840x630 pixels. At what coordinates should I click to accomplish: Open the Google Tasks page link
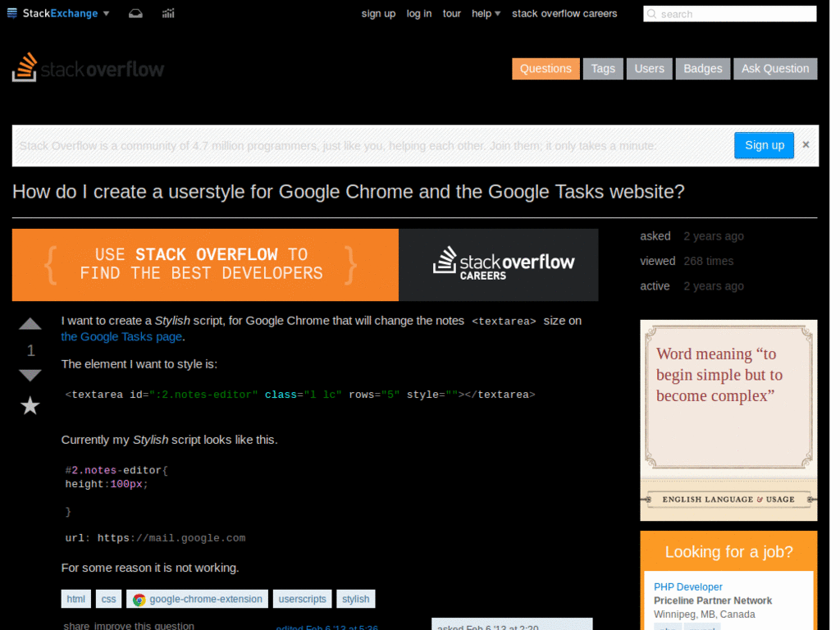pyautogui.click(x=121, y=336)
